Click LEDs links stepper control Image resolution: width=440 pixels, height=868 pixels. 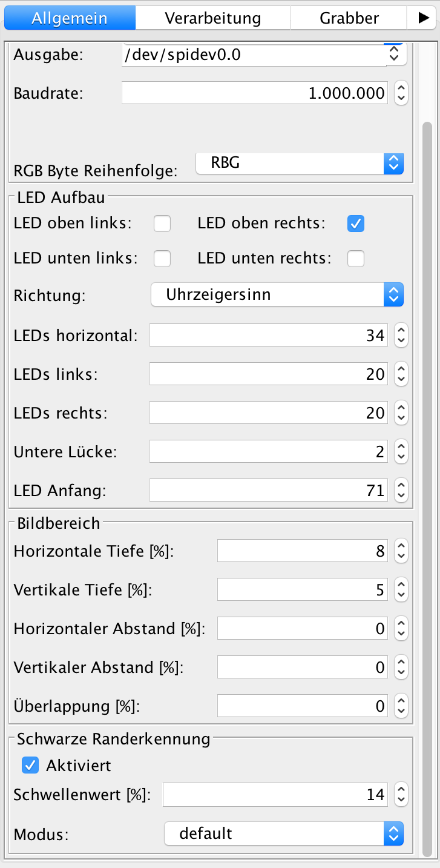[x=401, y=374]
